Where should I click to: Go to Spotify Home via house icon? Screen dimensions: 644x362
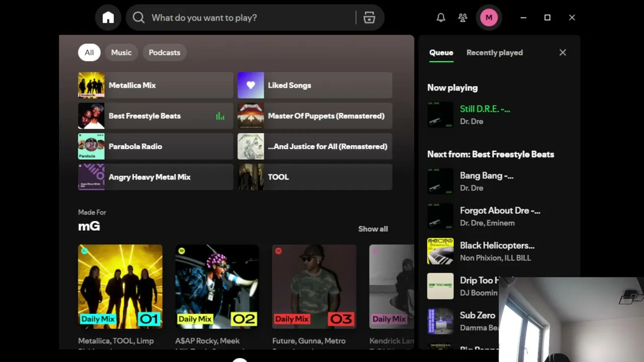click(108, 18)
